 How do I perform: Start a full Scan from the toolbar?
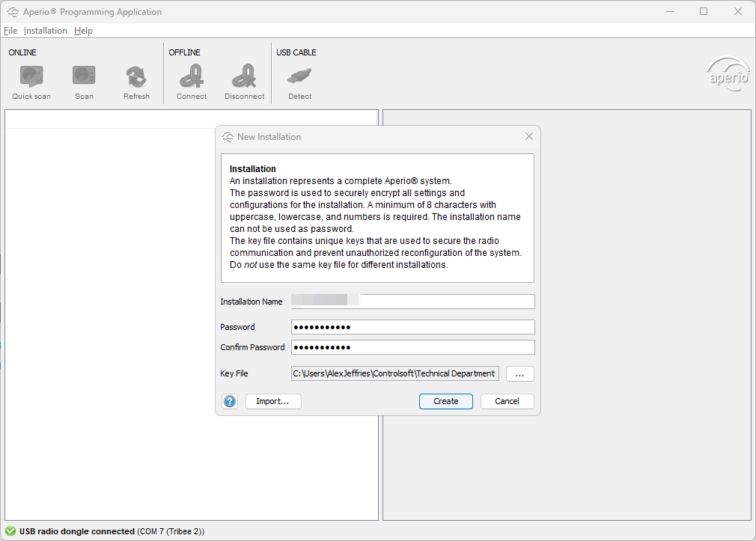click(x=84, y=76)
